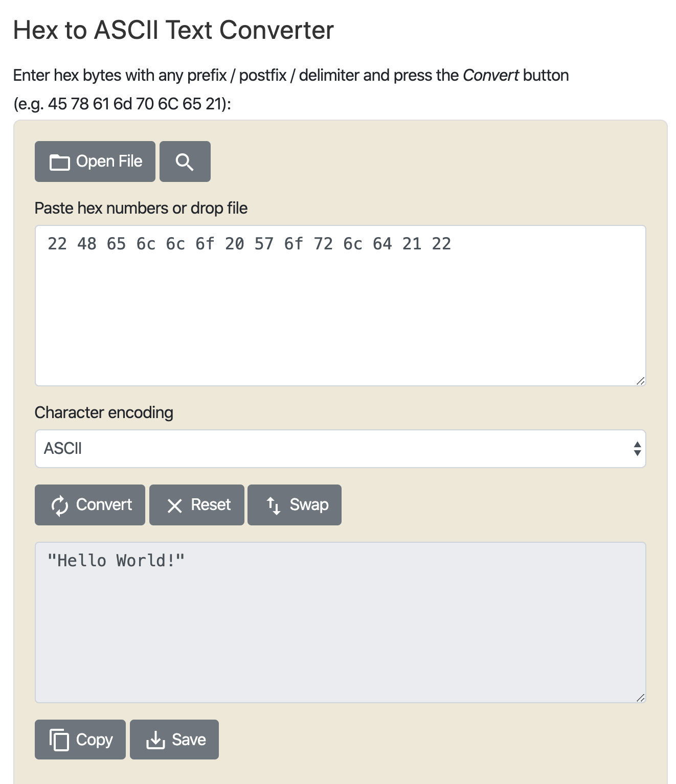The image size is (676, 784).
Task: Click the Swap button text
Action: click(x=309, y=505)
